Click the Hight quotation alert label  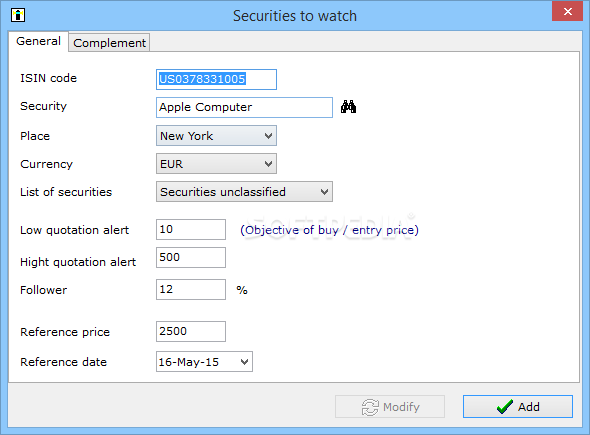click(x=78, y=262)
